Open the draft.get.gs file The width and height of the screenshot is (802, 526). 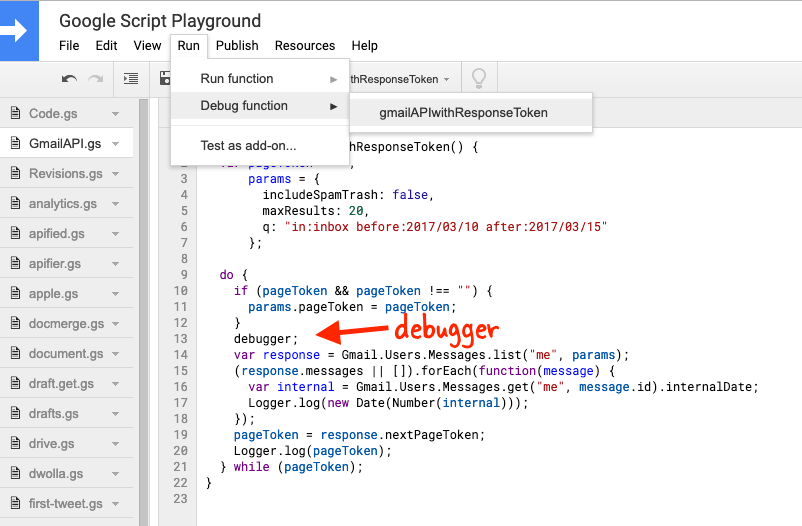tap(61, 384)
